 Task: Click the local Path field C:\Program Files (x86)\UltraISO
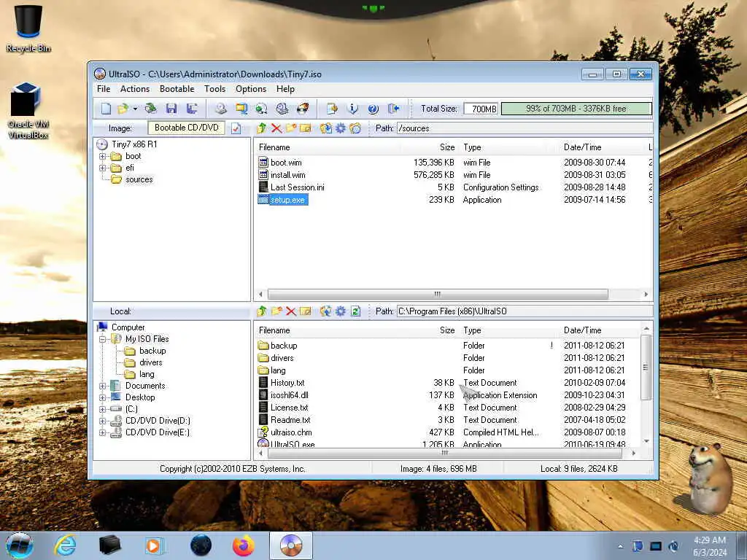(x=525, y=311)
